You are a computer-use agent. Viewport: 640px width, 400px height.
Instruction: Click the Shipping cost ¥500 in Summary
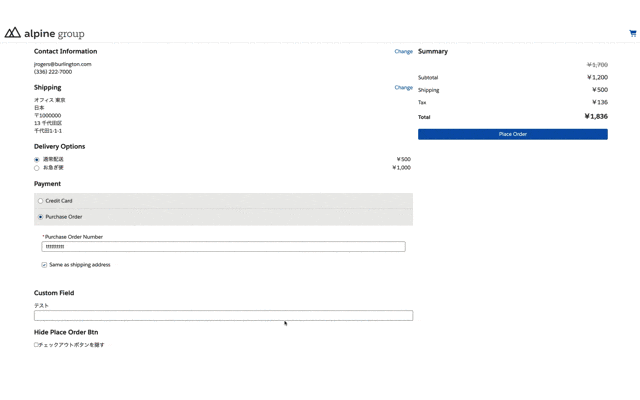tap(600, 90)
